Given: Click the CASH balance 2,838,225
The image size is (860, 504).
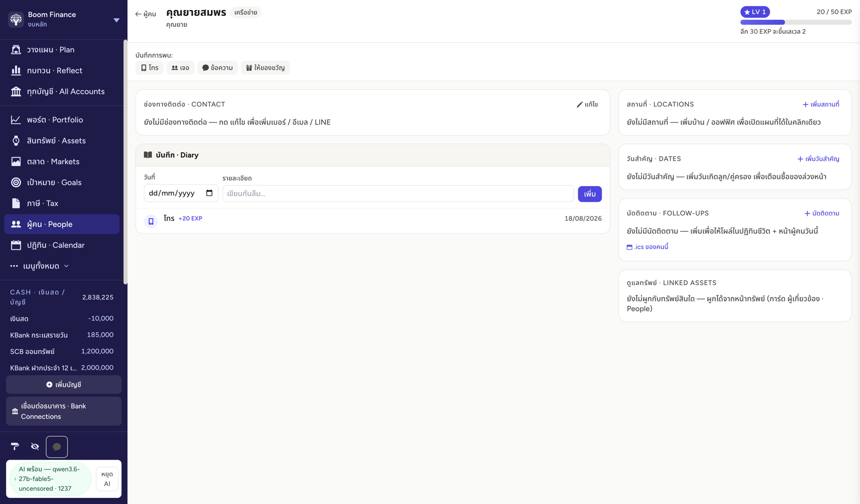Looking at the screenshot, I should tap(98, 297).
